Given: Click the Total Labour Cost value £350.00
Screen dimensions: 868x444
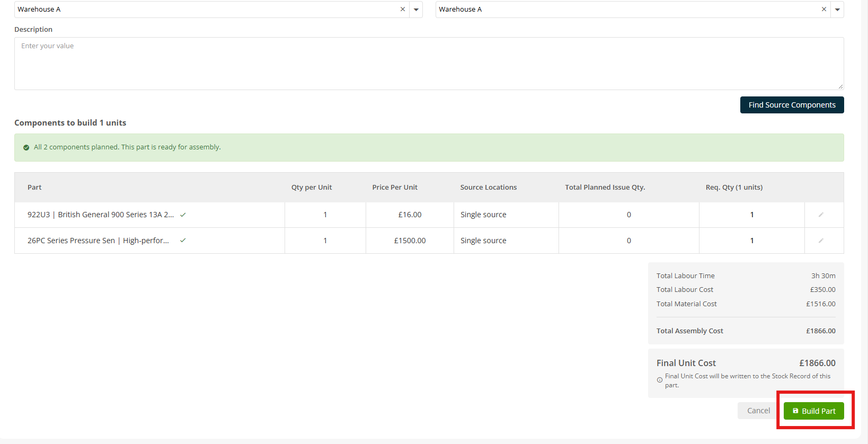Looking at the screenshot, I should point(822,289).
